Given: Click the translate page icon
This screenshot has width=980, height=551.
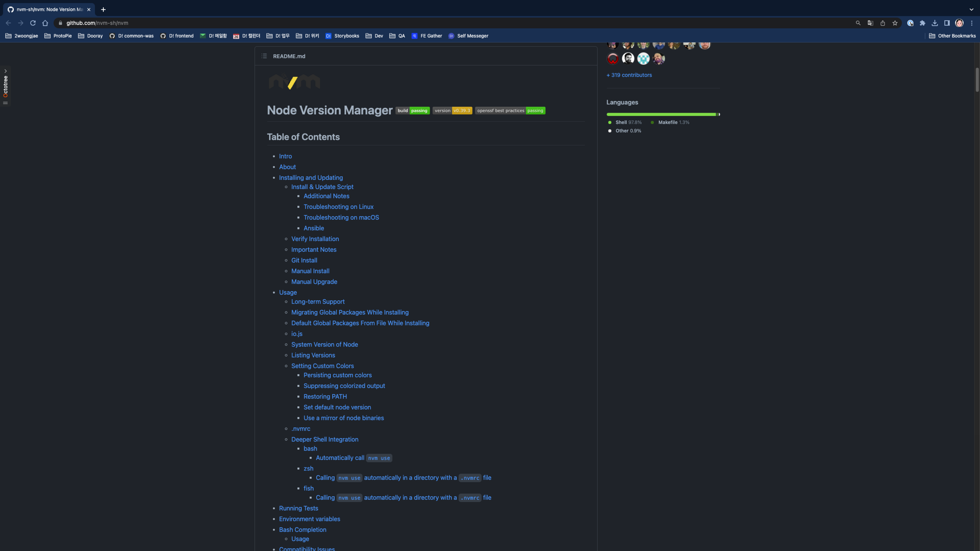Looking at the screenshot, I should (870, 23).
